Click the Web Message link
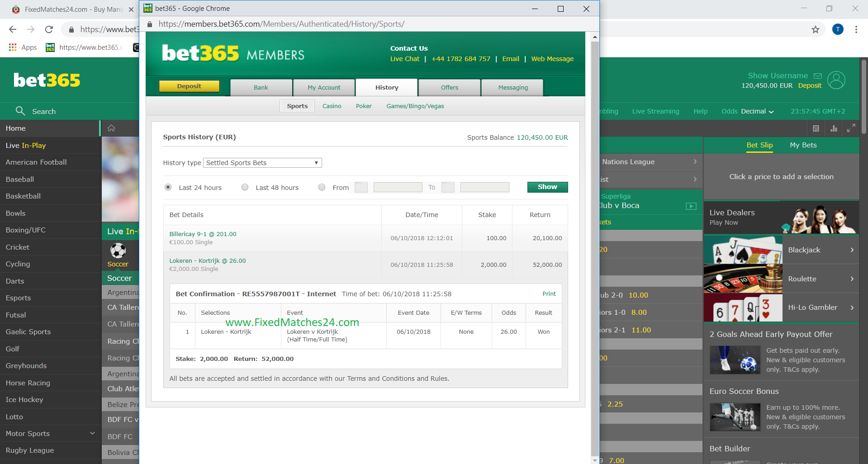The width and height of the screenshot is (868, 464). [552, 59]
